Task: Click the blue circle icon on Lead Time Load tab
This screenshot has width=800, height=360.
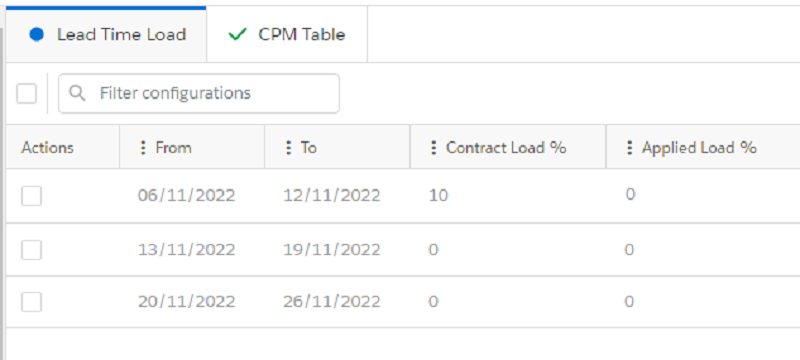Action: tap(36, 35)
